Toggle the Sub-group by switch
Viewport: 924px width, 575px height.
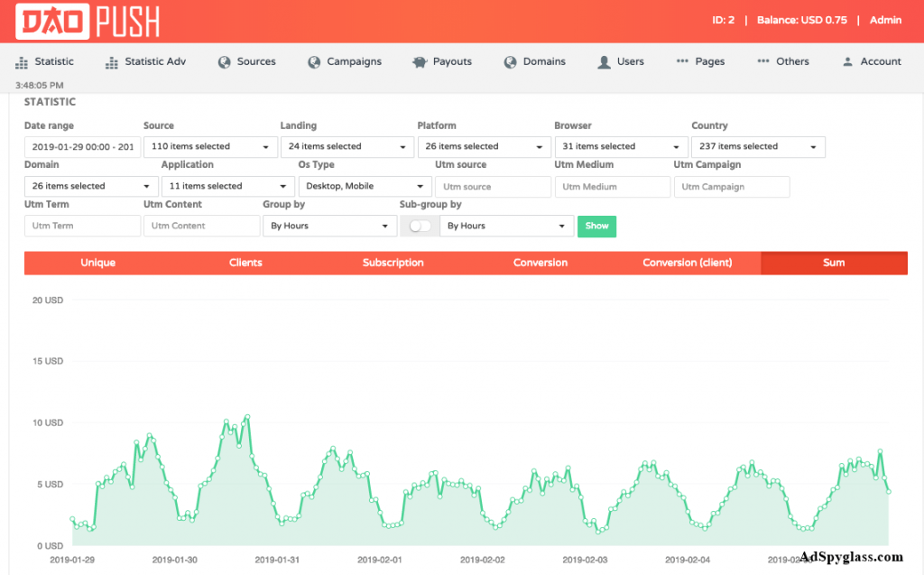[x=420, y=226]
